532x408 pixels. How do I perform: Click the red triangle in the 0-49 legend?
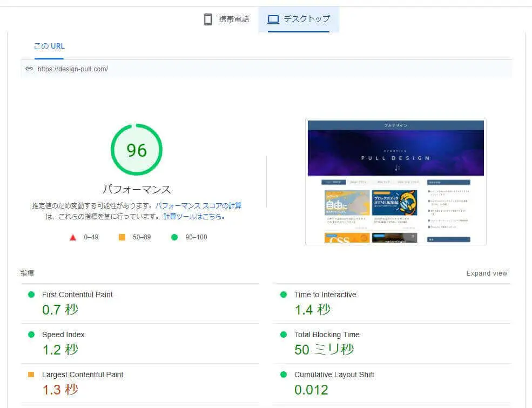[73, 237]
